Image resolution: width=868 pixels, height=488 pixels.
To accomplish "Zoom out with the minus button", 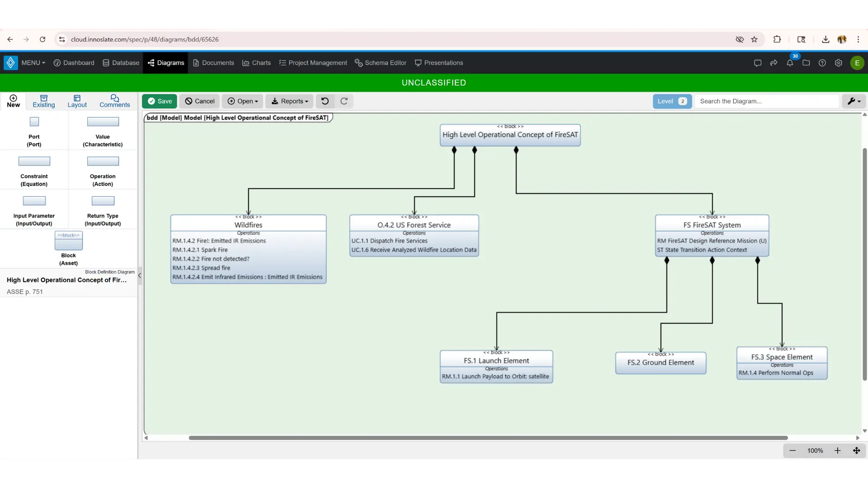I will pyautogui.click(x=793, y=450).
